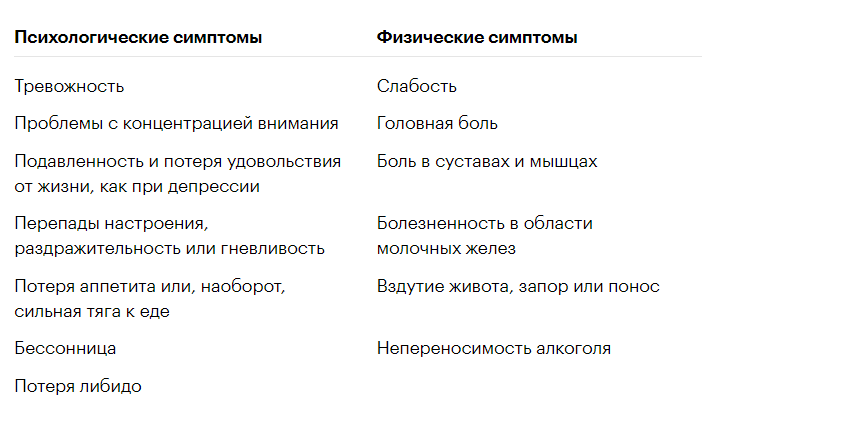Click от жизни, как при депрессии line

pos(137,187)
